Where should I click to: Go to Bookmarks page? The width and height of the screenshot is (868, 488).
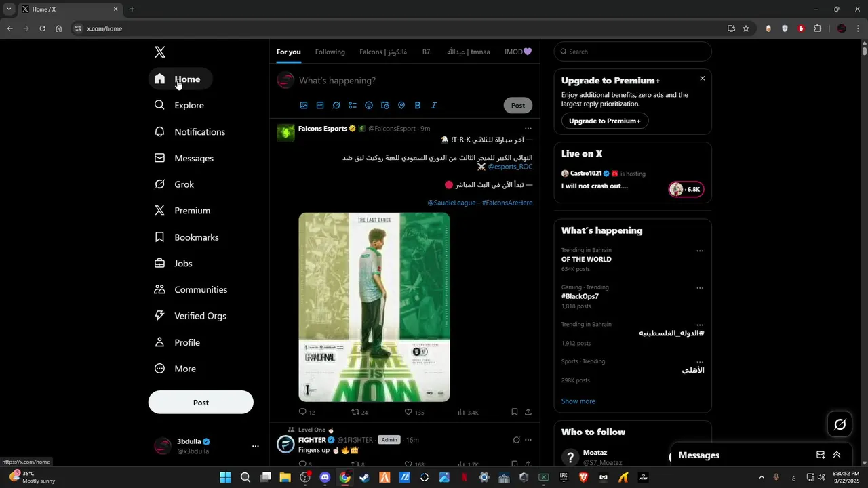(x=186, y=237)
